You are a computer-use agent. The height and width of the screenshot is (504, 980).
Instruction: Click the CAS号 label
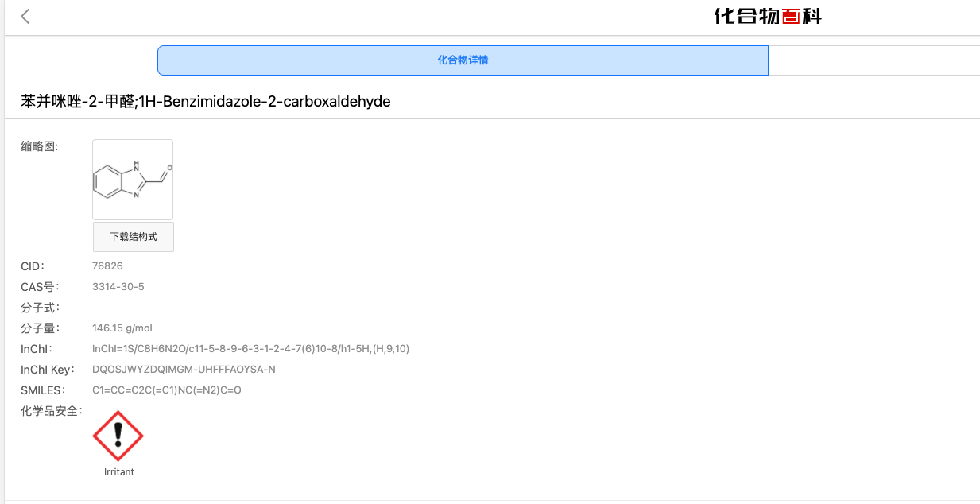40,287
